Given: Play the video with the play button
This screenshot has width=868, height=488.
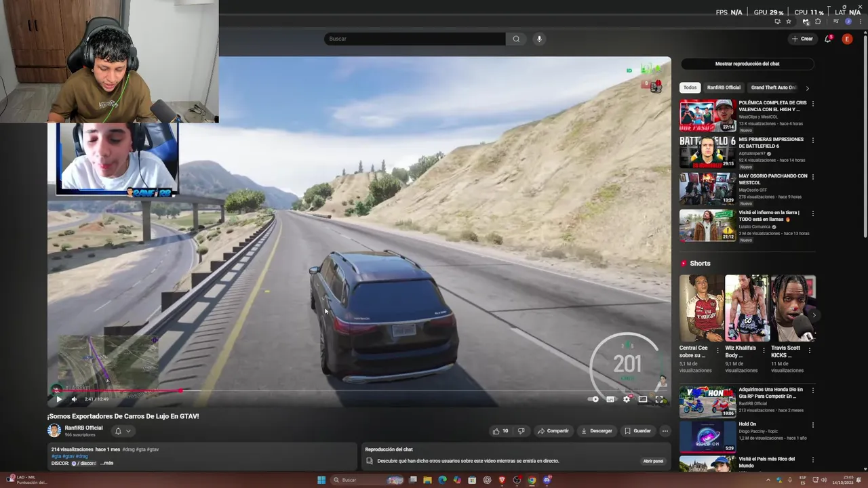Looking at the screenshot, I should click(59, 399).
